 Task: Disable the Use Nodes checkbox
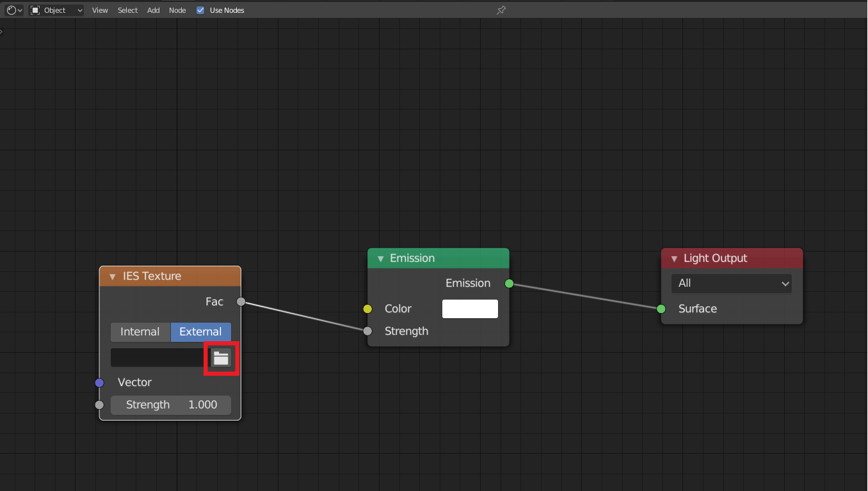[200, 10]
